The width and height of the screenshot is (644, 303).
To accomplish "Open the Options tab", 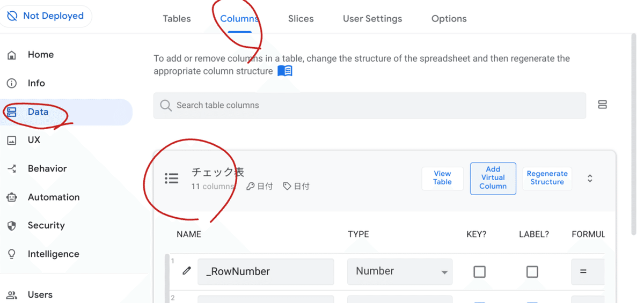I will tap(449, 19).
